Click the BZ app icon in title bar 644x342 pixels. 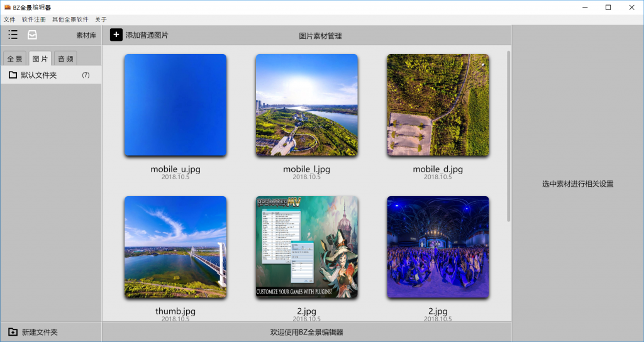7,7
